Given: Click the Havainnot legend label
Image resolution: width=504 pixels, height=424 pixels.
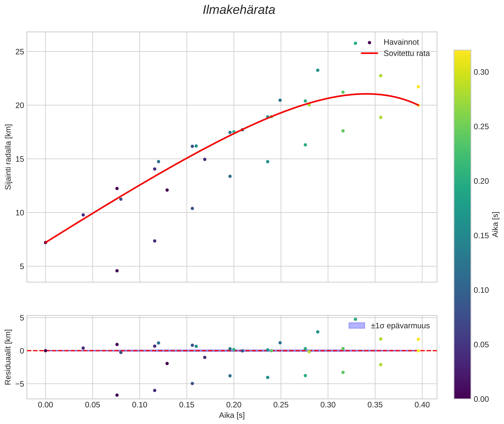Looking at the screenshot, I should coord(401,42).
